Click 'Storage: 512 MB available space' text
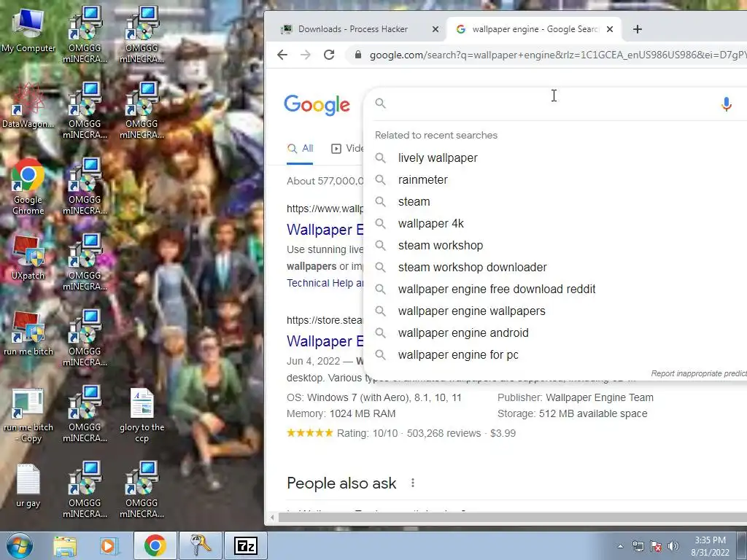The image size is (747, 560). point(572,414)
